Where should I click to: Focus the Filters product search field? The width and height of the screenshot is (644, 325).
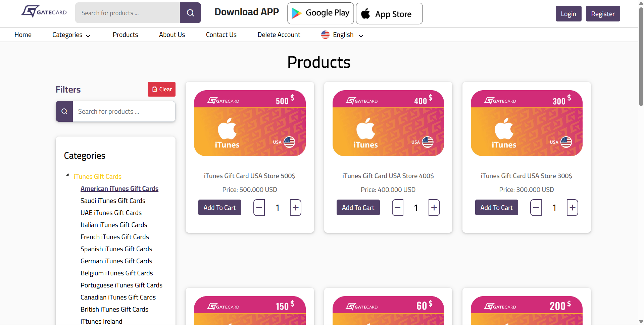[x=124, y=111]
